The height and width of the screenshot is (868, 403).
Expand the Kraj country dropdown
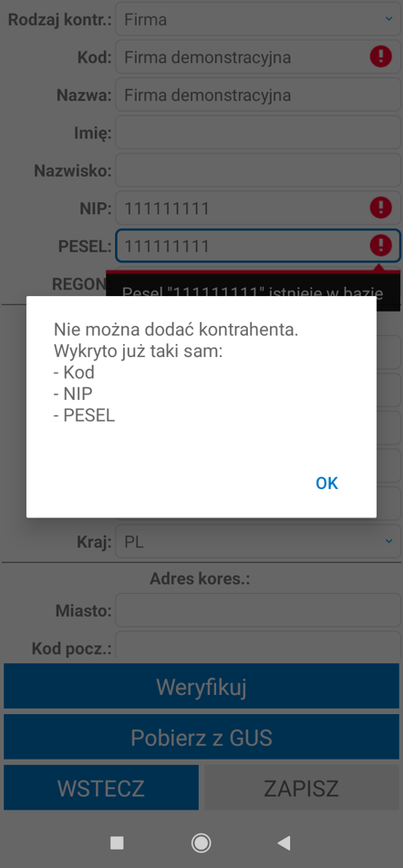(x=258, y=541)
